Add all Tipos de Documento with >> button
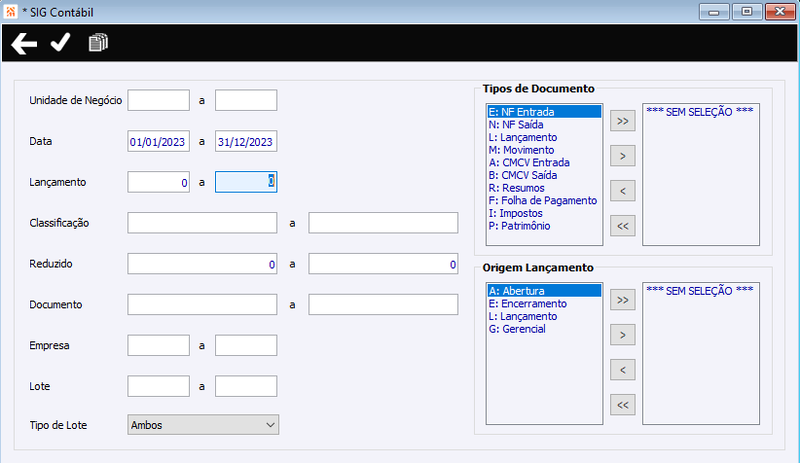The width and height of the screenshot is (800, 463). (x=622, y=121)
